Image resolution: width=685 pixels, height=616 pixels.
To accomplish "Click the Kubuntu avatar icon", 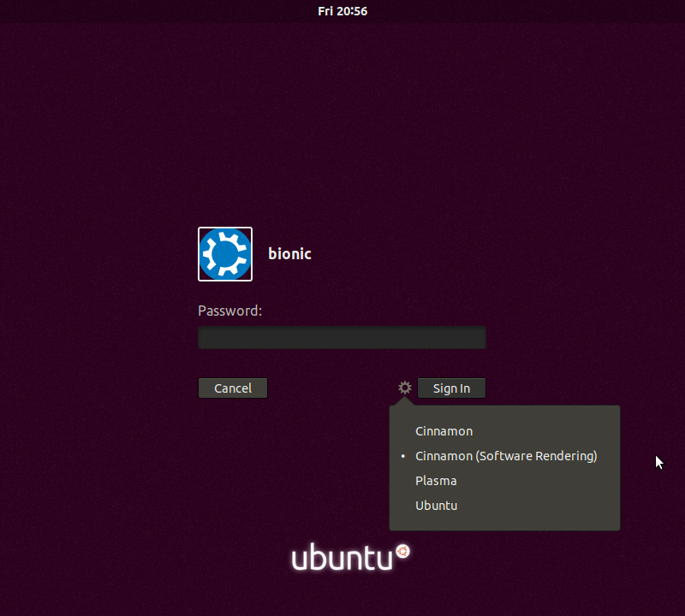I will [224, 254].
